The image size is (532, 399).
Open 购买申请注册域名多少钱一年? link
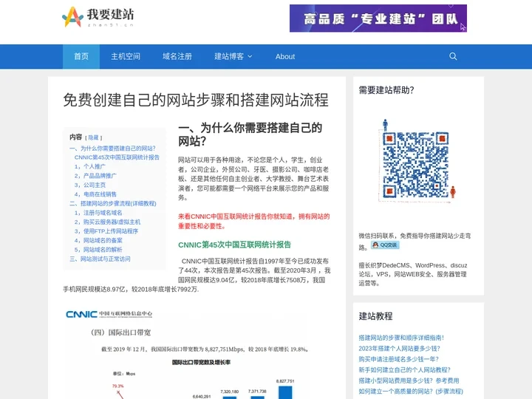(399, 359)
